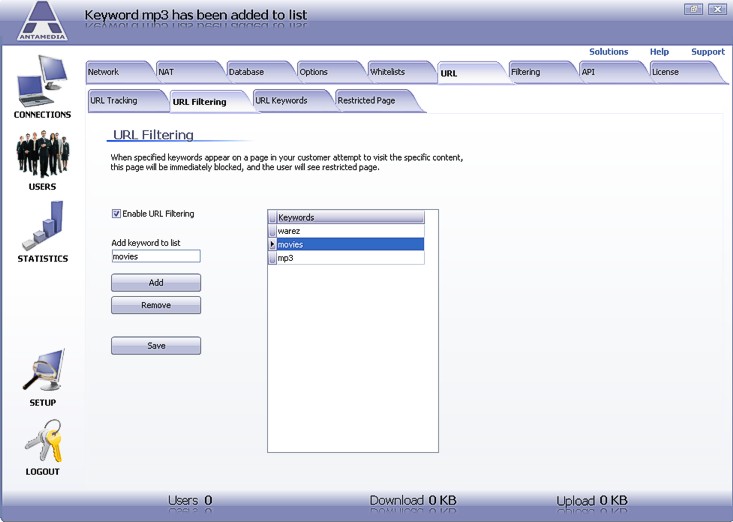Screen dimensions: 733x522
Task: Open the Support link
Action: 707,52
